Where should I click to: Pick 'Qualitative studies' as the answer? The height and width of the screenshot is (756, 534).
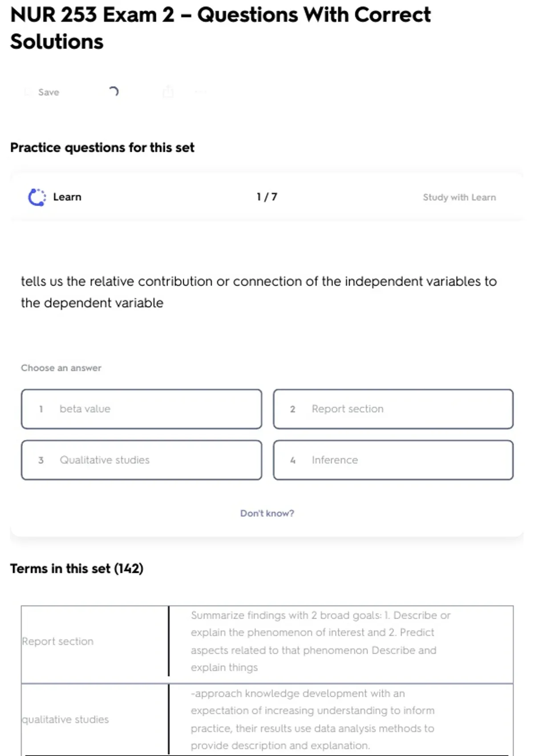coord(142,460)
